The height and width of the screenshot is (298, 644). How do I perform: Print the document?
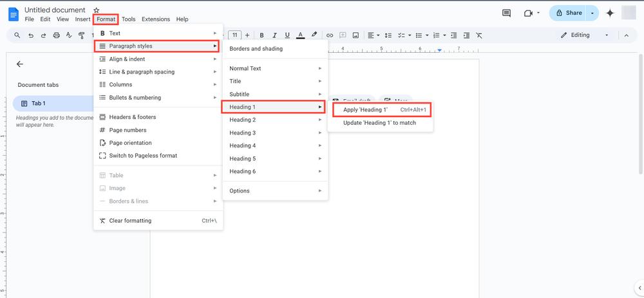(x=56, y=35)
